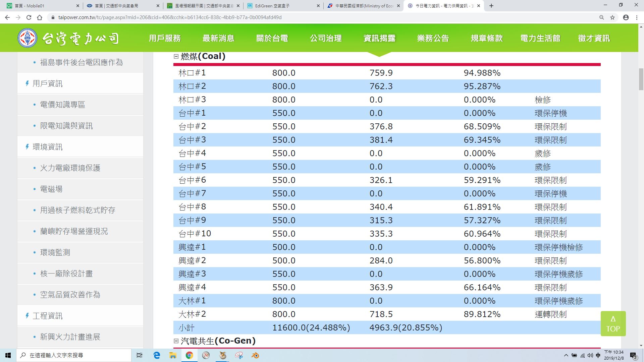Click the subtotal 11600.0(24.488%) cell
Screen dimensions: 644x362
click(311, 327)
